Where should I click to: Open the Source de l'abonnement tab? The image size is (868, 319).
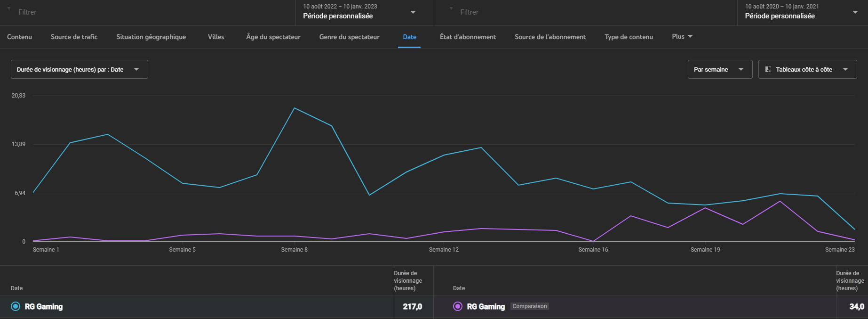[x=550, y=37]
